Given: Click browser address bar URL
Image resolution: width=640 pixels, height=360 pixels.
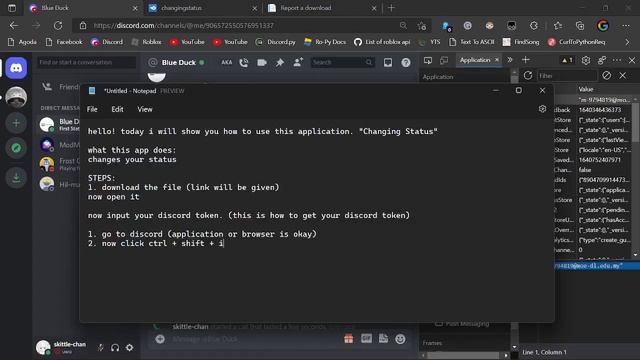Looking at the screenshot, I should (184, 26).
